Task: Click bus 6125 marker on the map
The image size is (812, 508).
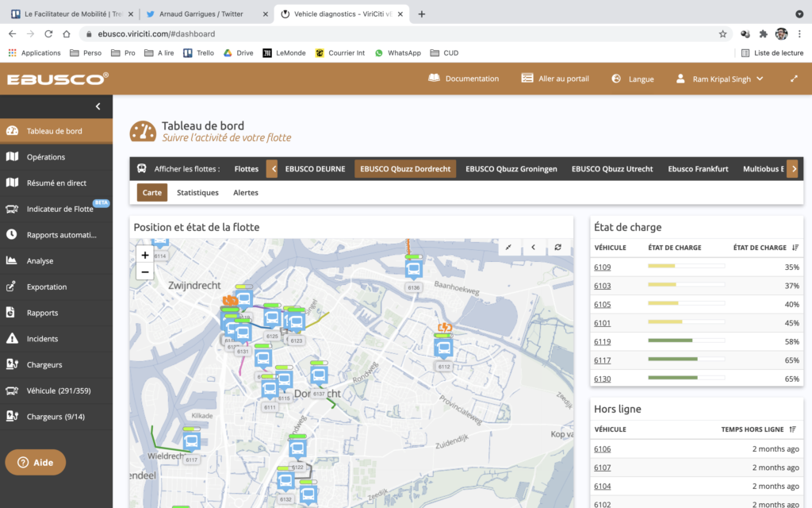Action: click(x=272, y=319)
